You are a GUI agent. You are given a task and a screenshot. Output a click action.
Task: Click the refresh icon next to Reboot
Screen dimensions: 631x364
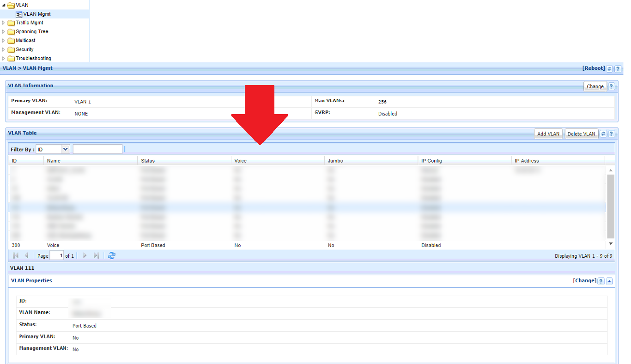point(609,69)
